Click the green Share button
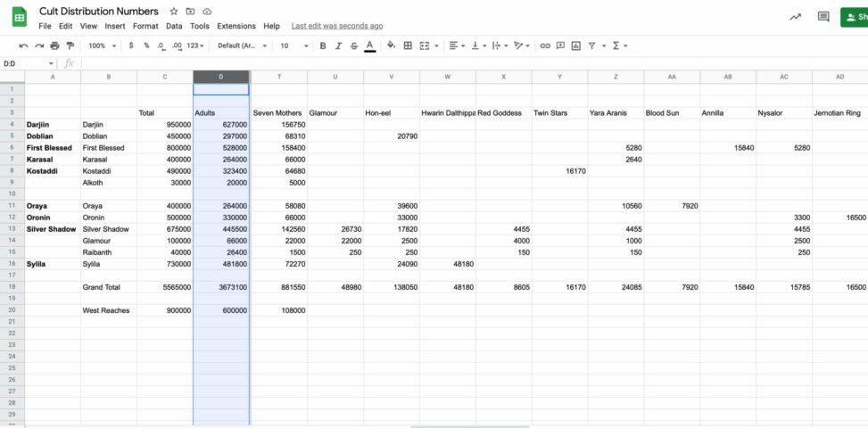The width and height of the screenshot is (868, 428). click(x=854, y=17)
